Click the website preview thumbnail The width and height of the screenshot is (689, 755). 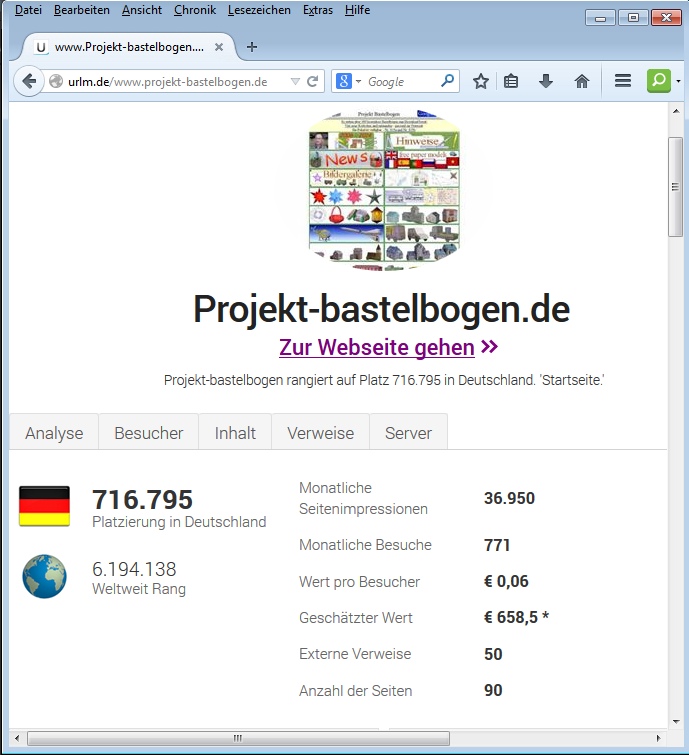(384, 191)
